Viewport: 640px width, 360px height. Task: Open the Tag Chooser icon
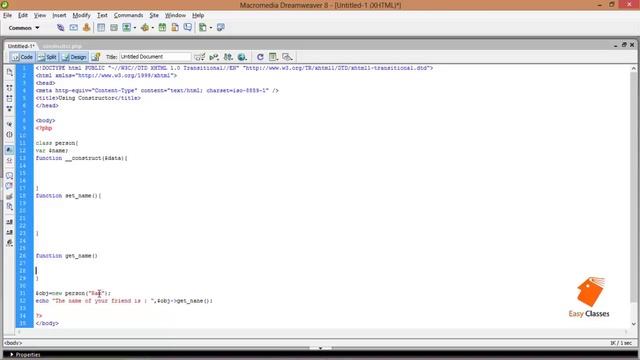point(221,28)
